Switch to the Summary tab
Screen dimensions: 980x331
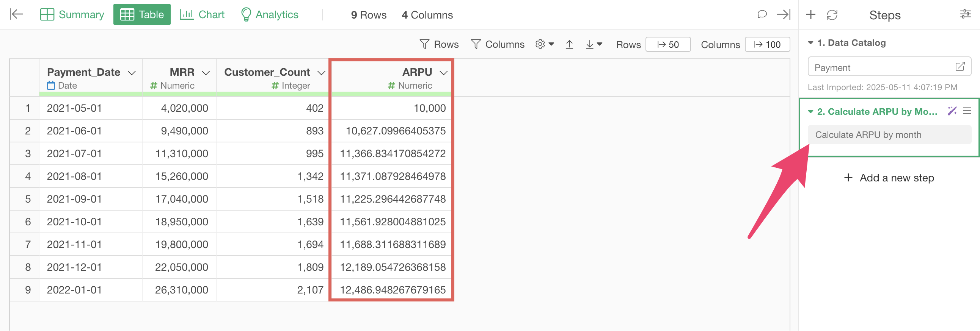(72, 14)
